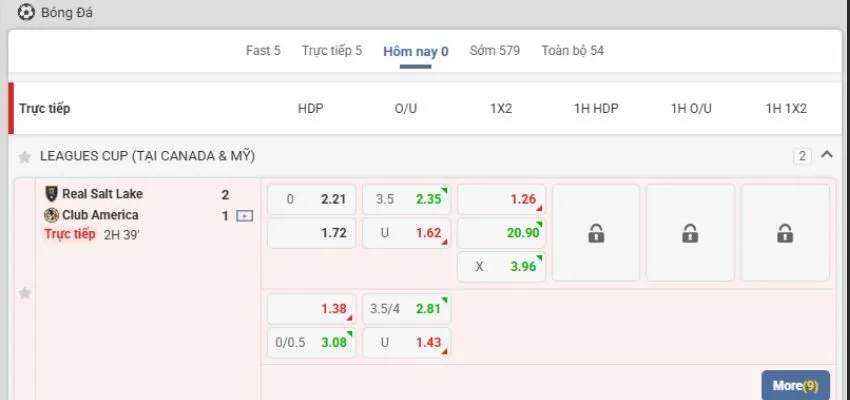Viewport: 850px width, 400px height.
Task: Open live stream icon beside Club America score
Action: click(244, 215)
